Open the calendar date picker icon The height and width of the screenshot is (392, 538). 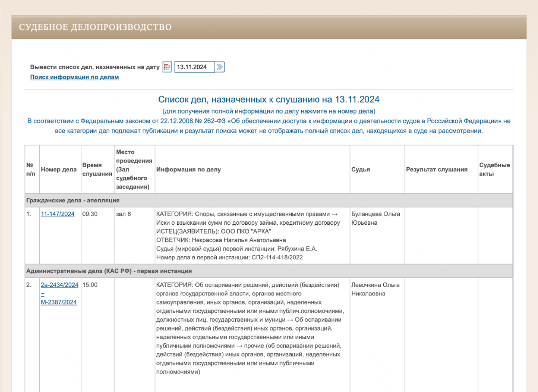click(x=167, y=67)
